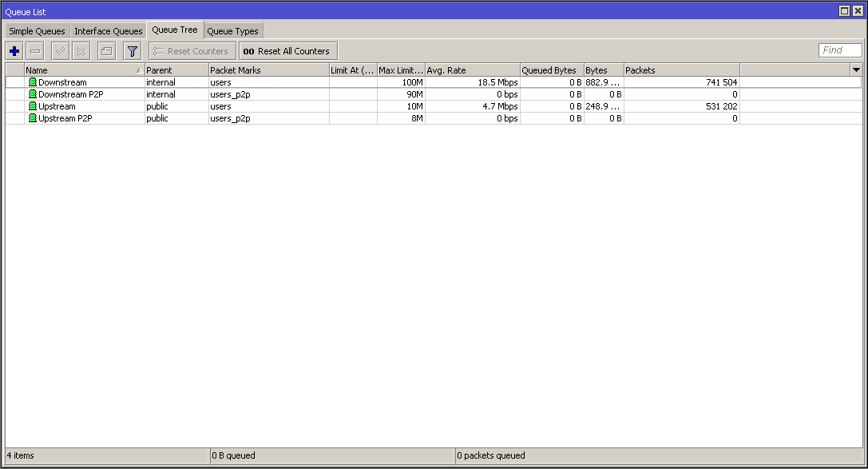
Task: Click the Max Limit column header
Action: (x=401, y=70)
